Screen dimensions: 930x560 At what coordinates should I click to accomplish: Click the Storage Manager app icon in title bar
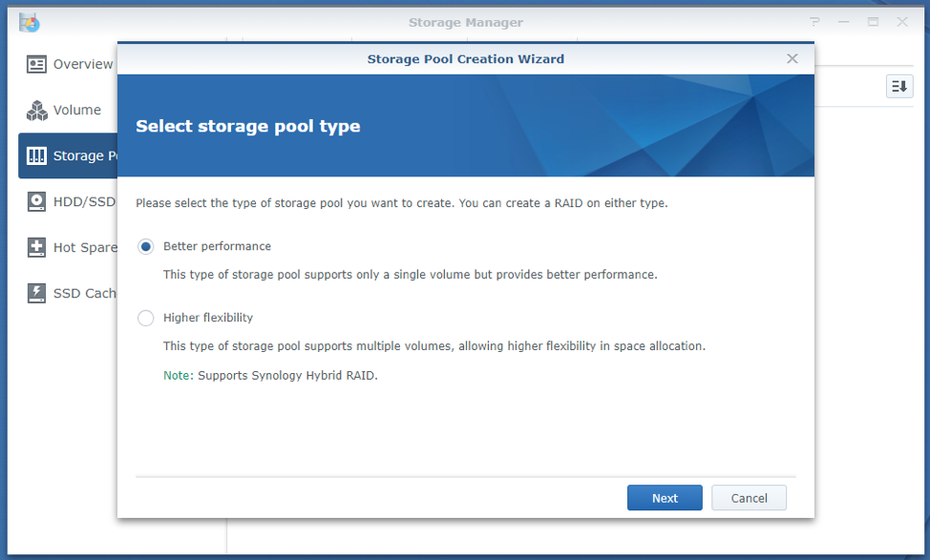[x=30, y=22]
